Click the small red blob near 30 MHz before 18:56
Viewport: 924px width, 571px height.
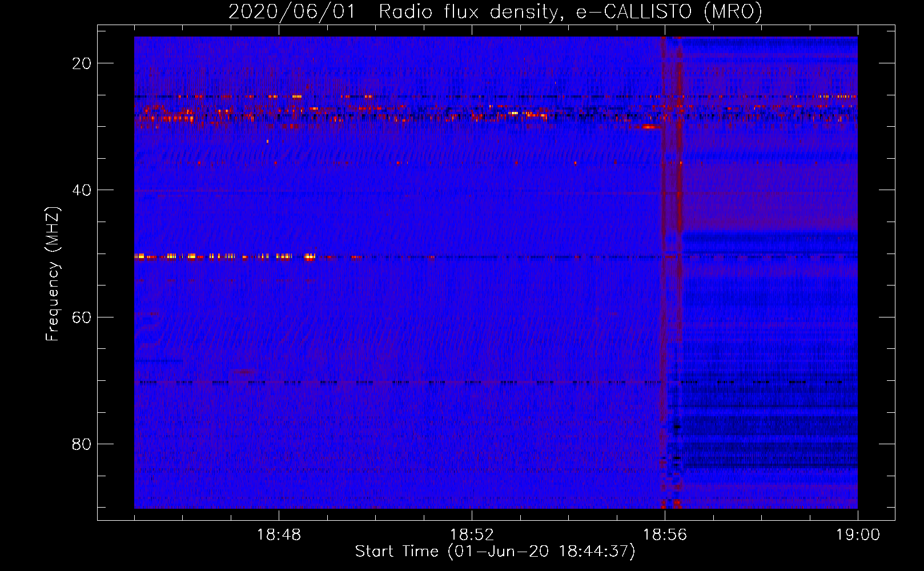(649, 127)
